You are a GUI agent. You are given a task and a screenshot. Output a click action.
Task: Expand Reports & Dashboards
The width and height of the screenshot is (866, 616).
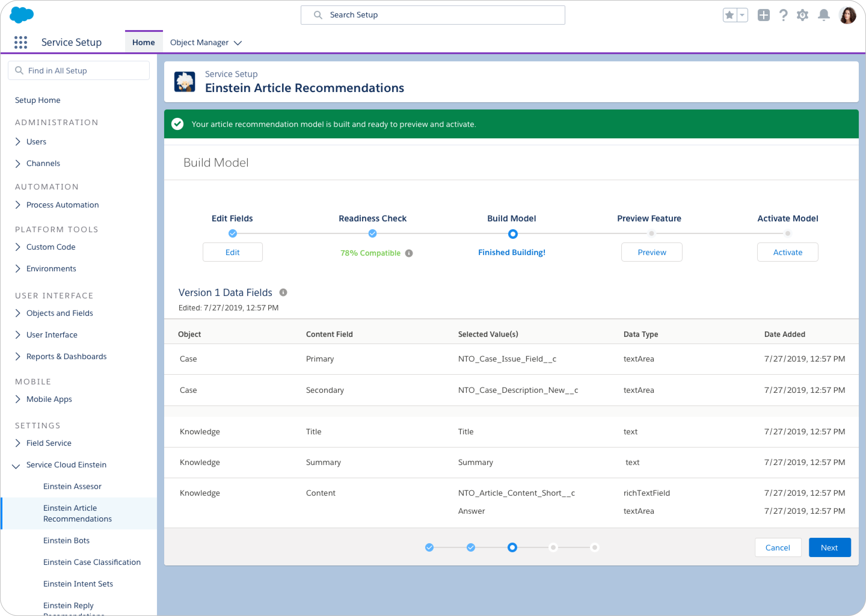18,356
